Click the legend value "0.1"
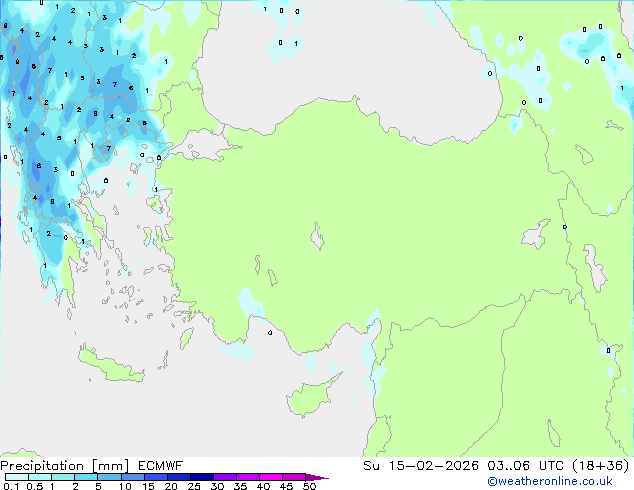This screenshot has height=490, width=634. (x=11, y=486)
